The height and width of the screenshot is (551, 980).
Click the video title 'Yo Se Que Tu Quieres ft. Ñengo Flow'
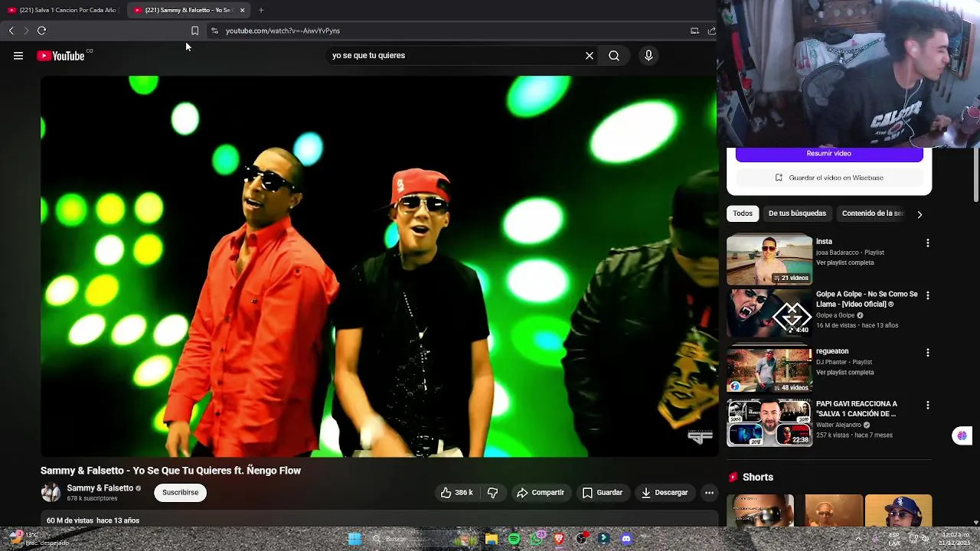click(x=171, y=471)
